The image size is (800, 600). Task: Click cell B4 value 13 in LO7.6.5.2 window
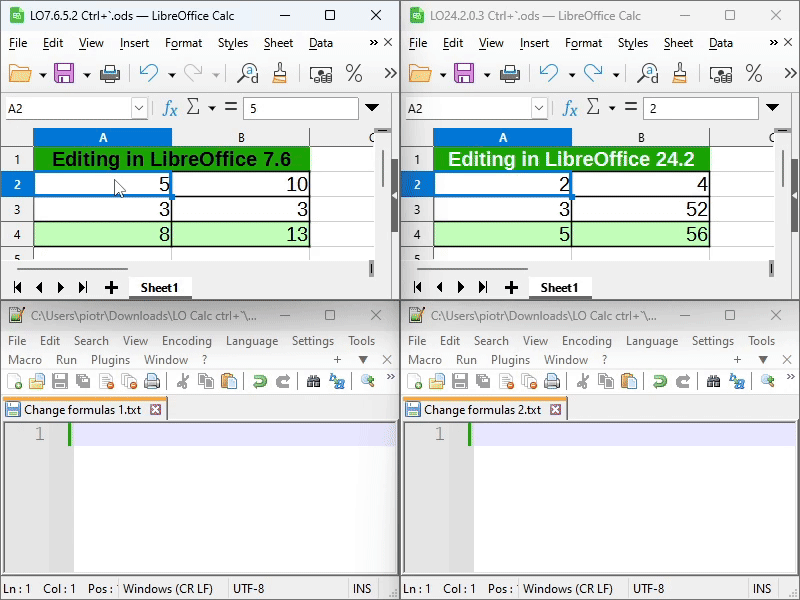[x=241, y=234]
